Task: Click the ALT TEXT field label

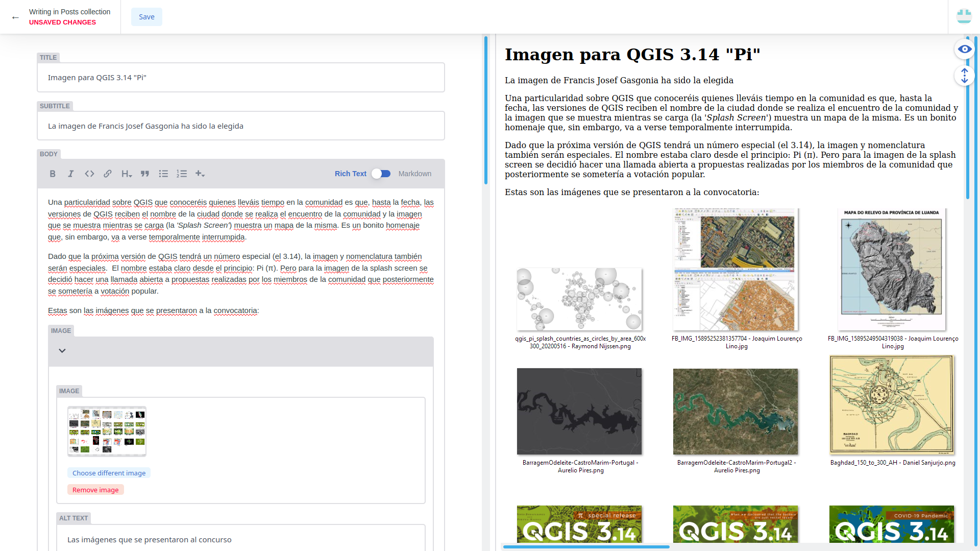Action: [73, 518]
